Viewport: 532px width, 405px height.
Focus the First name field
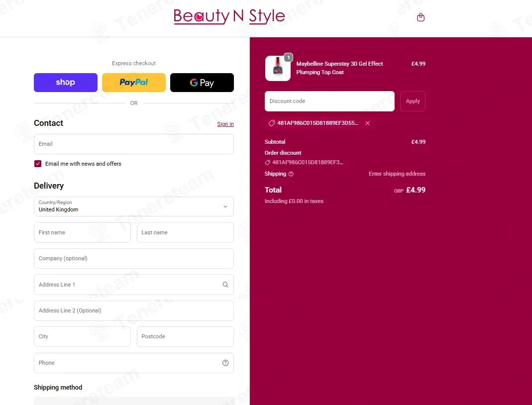point(82,233)
